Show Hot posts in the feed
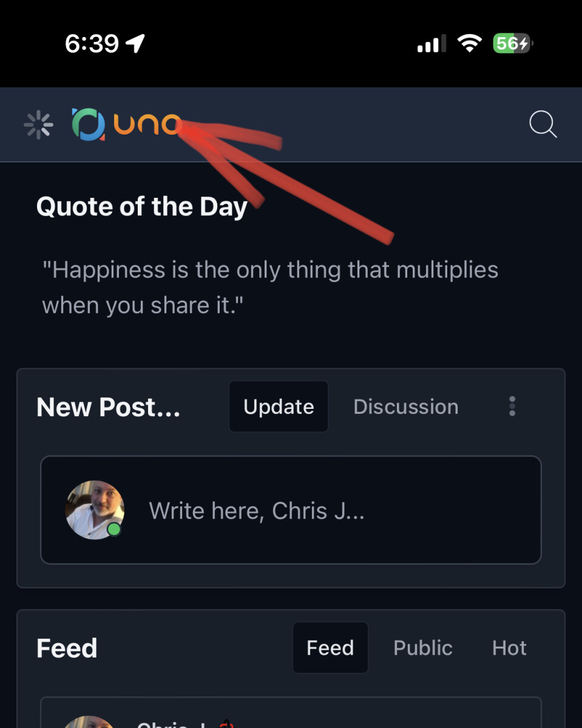 point(509,648)
